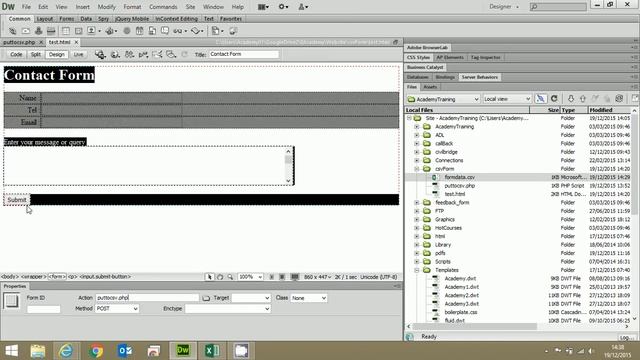Click the form Action input field

[147, 298]
